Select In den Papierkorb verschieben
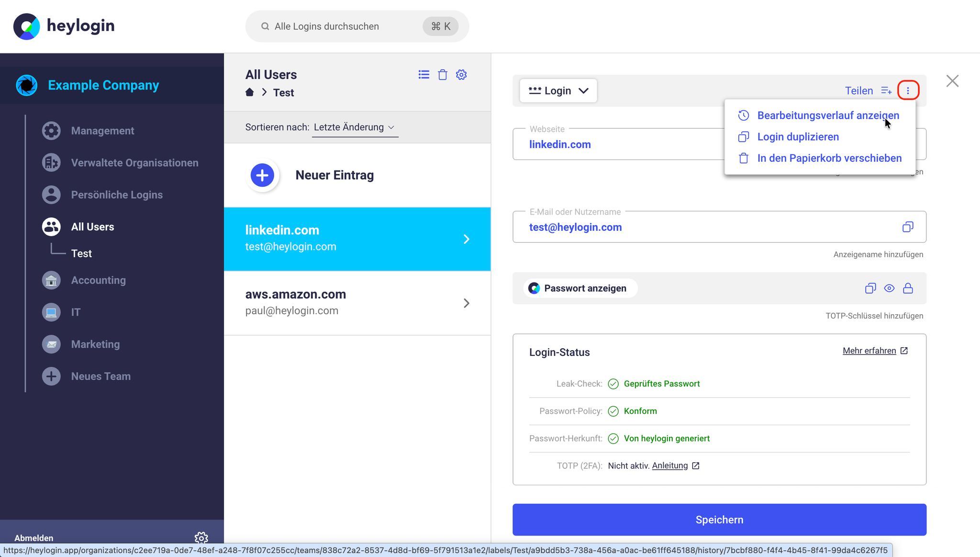Viewport: 980px width, 557px height. click(829, 158)
